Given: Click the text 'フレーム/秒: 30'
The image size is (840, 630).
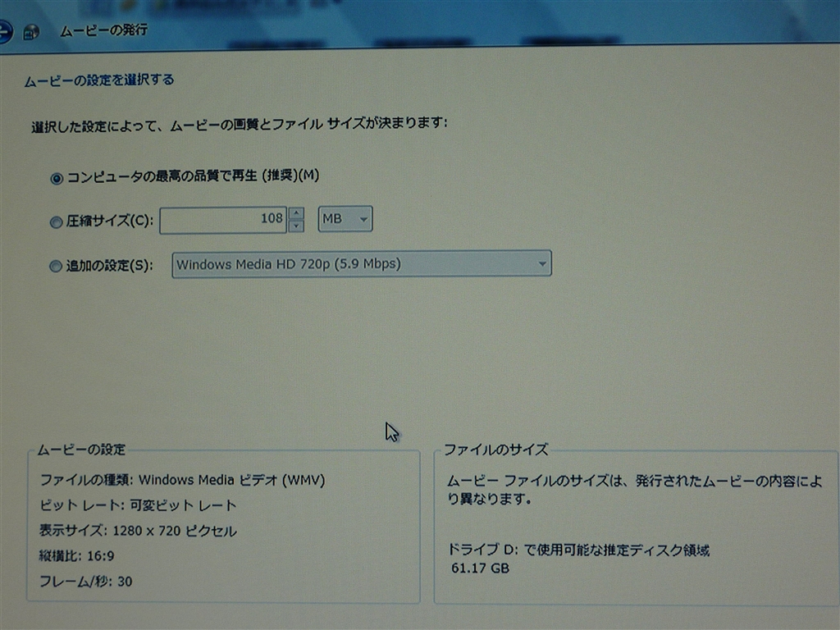Looking at the screenshot, I should click(x=85, y=582).
